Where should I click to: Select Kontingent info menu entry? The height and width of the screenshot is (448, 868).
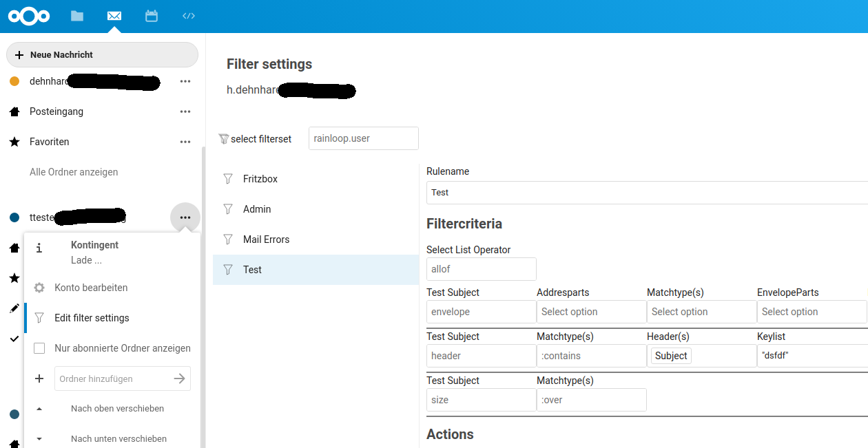pyautogui.click(x=112, y=253)
